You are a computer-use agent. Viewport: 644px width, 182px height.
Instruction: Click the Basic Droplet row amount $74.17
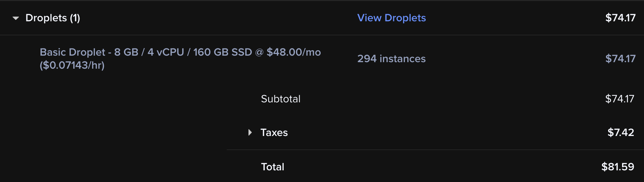coord(620,59)
